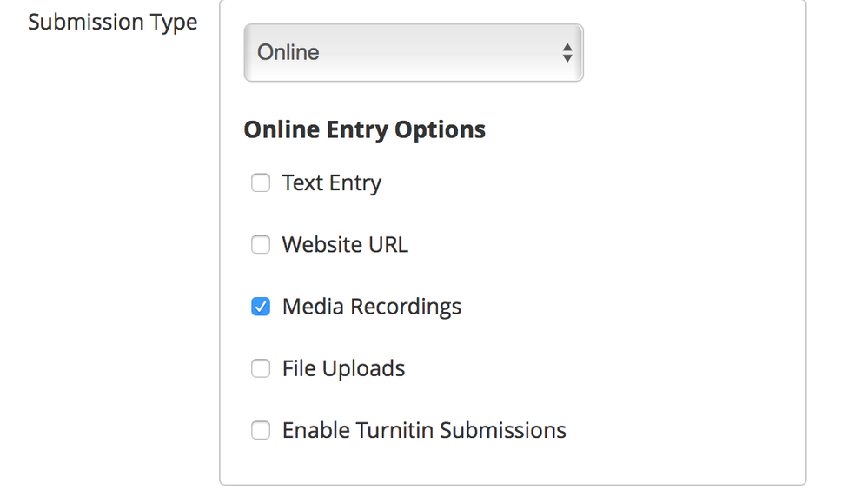Enable Turnitin Submissions via its checkbox
Image resolution: width=868 pixels, height=503 pixels.
pos(261,430)
